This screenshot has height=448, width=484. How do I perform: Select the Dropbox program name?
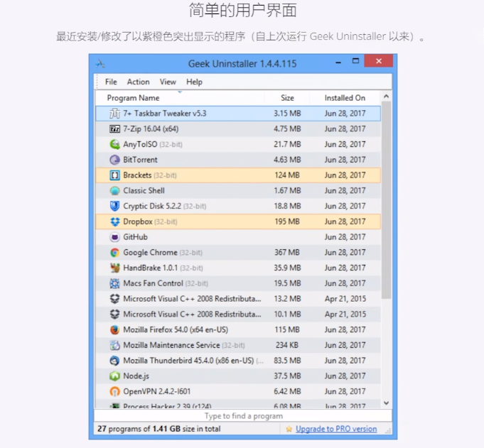138,222
